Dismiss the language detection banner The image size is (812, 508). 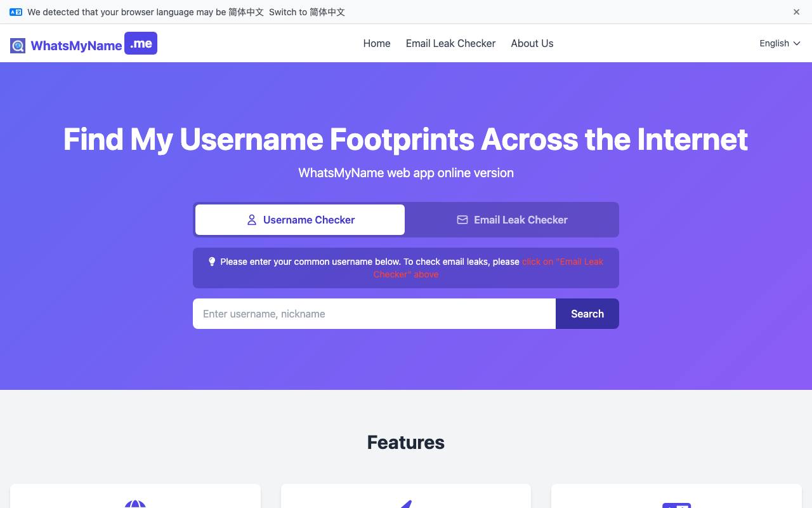796,12
